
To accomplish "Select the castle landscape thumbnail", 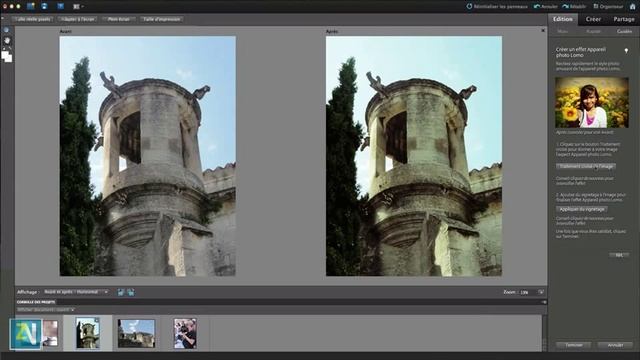I will click(x=136, y=333).
